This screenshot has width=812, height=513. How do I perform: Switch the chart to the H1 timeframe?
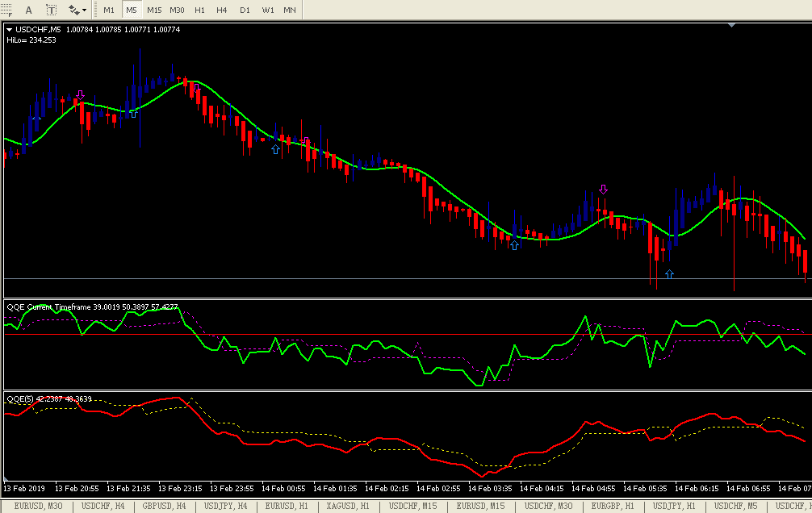200,10
